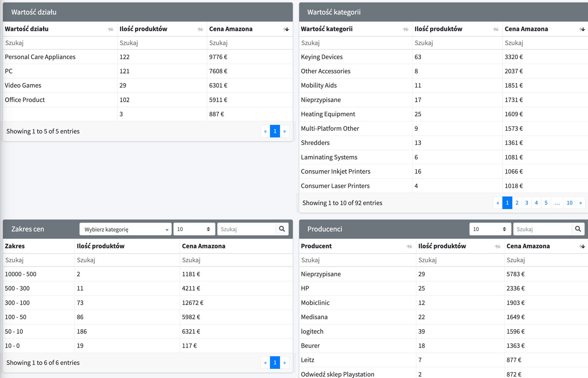Select the 300 - 100 price range cell
The width and height of the screenshot is (588, 378).
click(39, 303)
